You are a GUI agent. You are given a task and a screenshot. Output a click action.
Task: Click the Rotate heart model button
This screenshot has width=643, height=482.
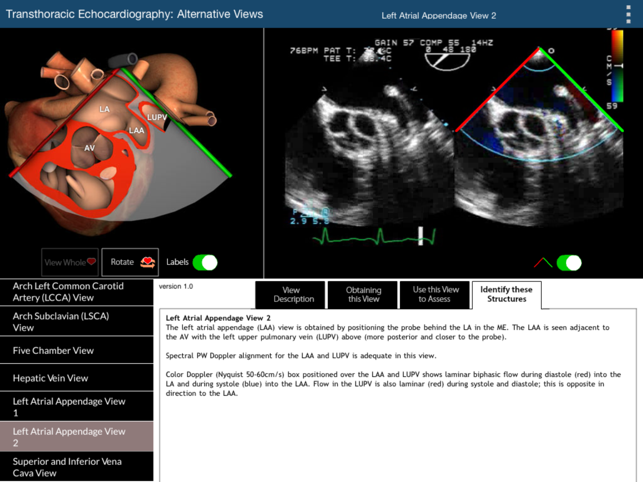coord(131,262)
